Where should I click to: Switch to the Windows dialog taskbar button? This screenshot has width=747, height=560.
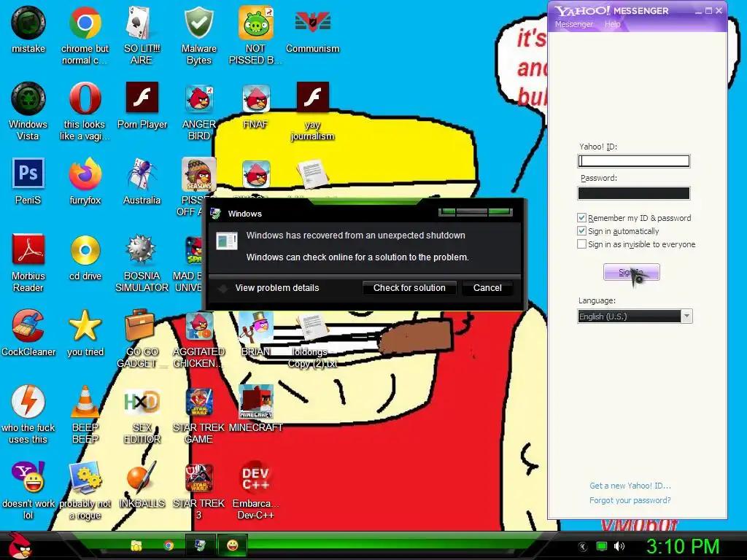click(x=200, y=545)
